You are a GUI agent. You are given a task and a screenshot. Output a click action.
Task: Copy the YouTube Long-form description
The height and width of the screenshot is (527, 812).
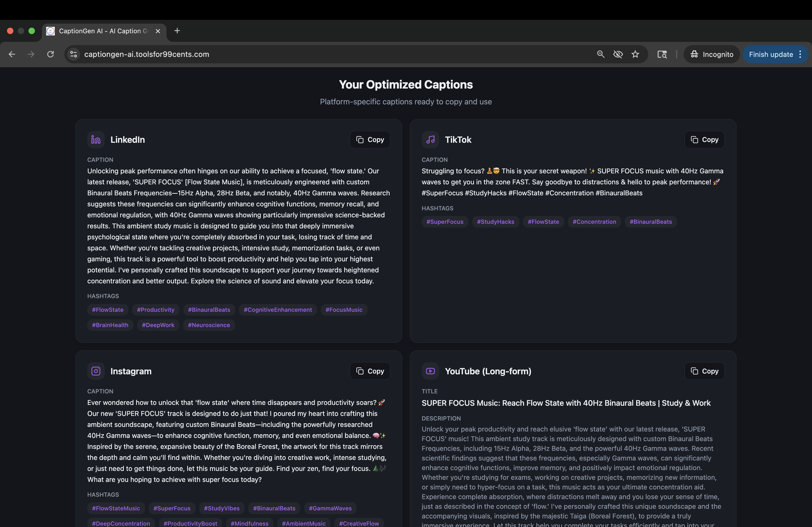coord(704,371)
